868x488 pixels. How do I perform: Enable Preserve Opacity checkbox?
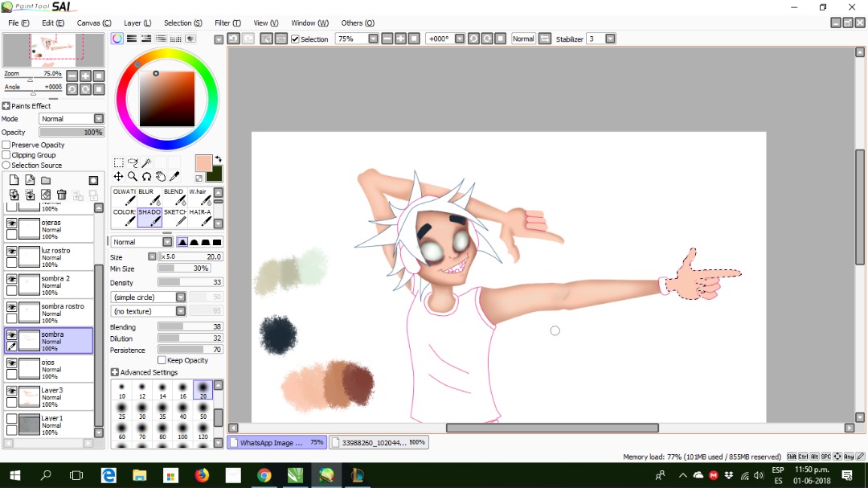(x=6, y=146)
